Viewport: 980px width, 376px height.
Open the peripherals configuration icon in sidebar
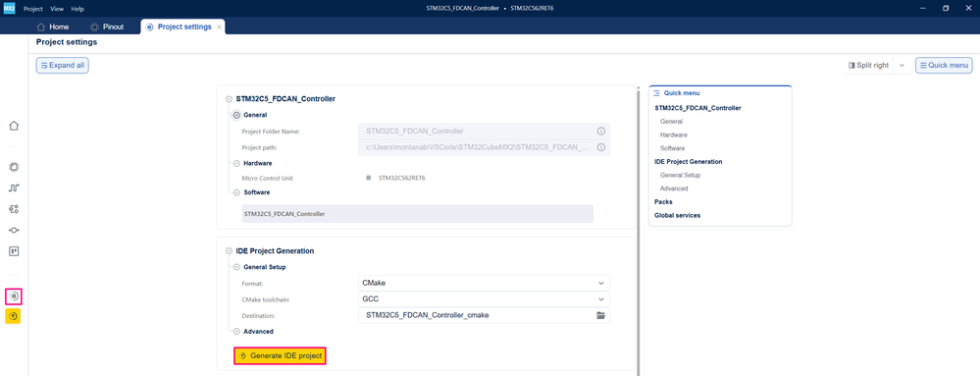14,209
